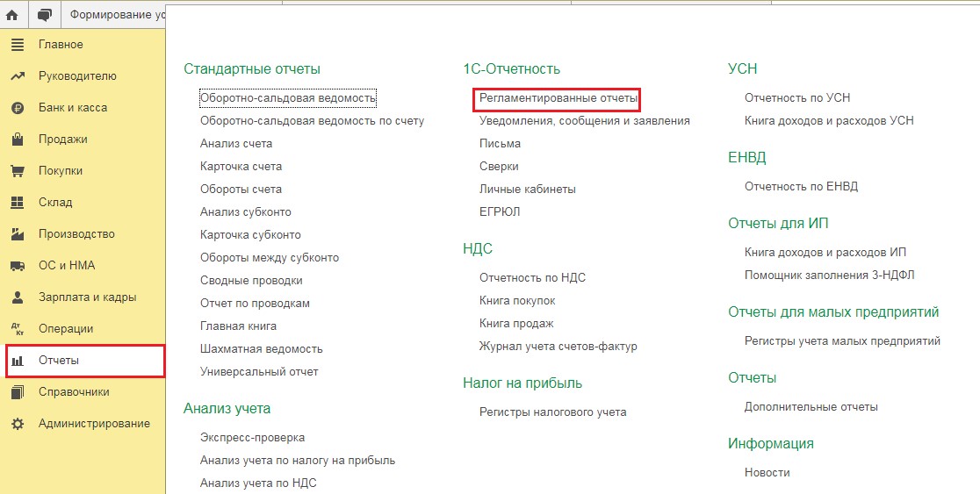Screen dimensions: 980x494
Task: Open Анализ учета по налогу на прибыль
Action: click(x=298, y=461)
